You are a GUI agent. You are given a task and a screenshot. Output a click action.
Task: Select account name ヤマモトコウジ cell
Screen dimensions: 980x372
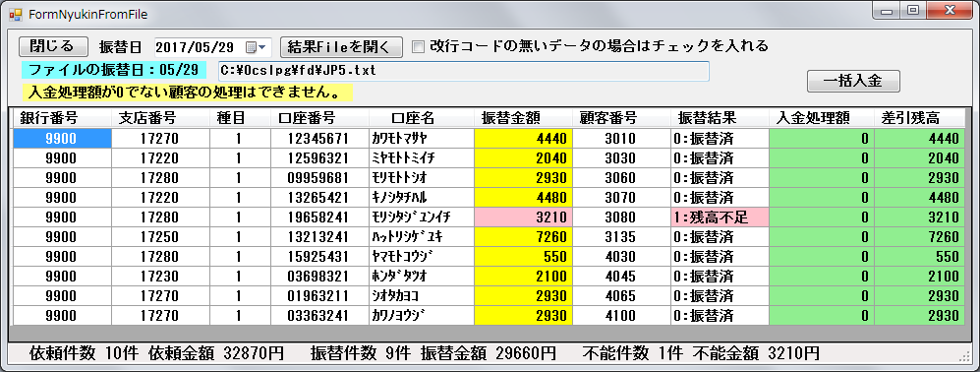[422, 257]
